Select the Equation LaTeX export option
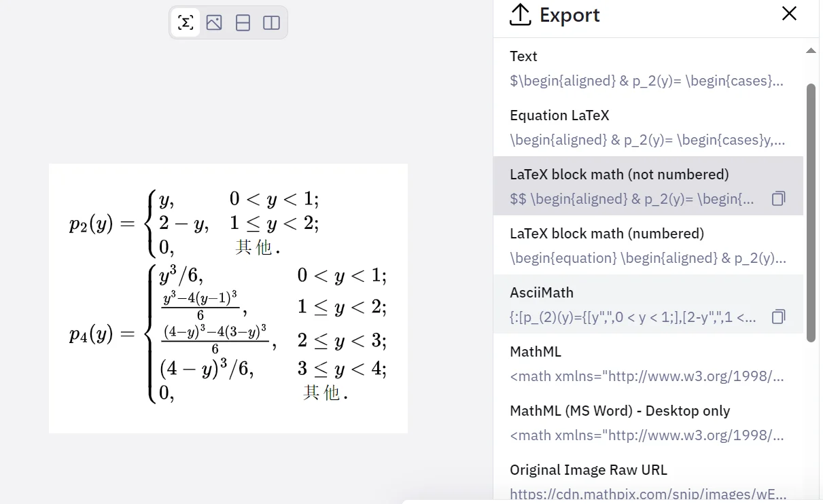The width and height of the screenshot is (823, 504). [648, 128]
